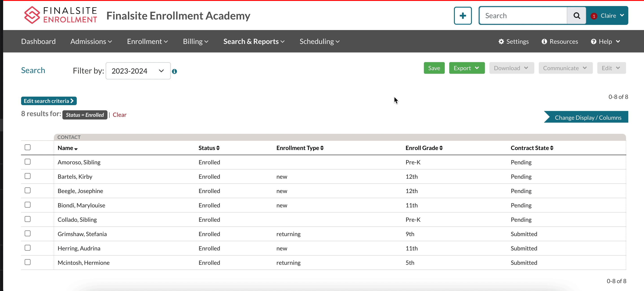Click the magnifying glass search icon
This screenshot has height=291, width=644.
576,16
